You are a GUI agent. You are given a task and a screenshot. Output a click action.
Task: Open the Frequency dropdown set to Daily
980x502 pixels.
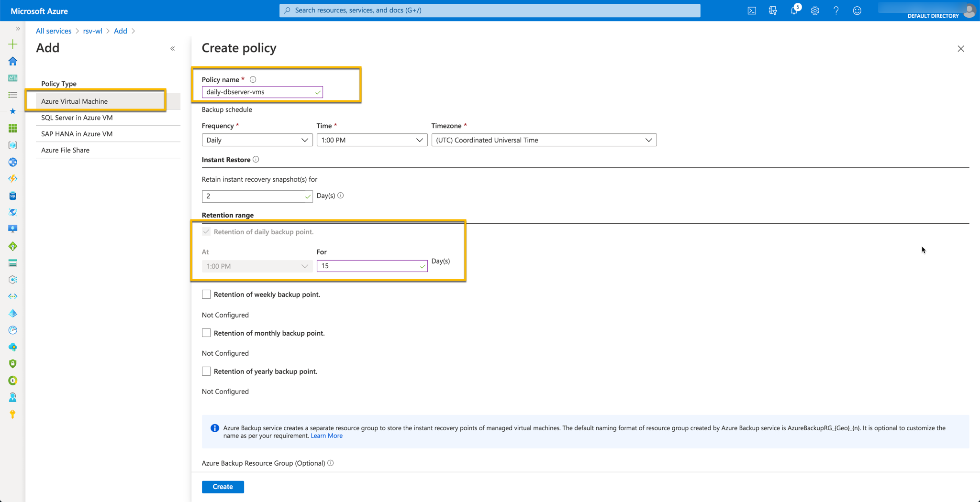(x=257, y=140)
